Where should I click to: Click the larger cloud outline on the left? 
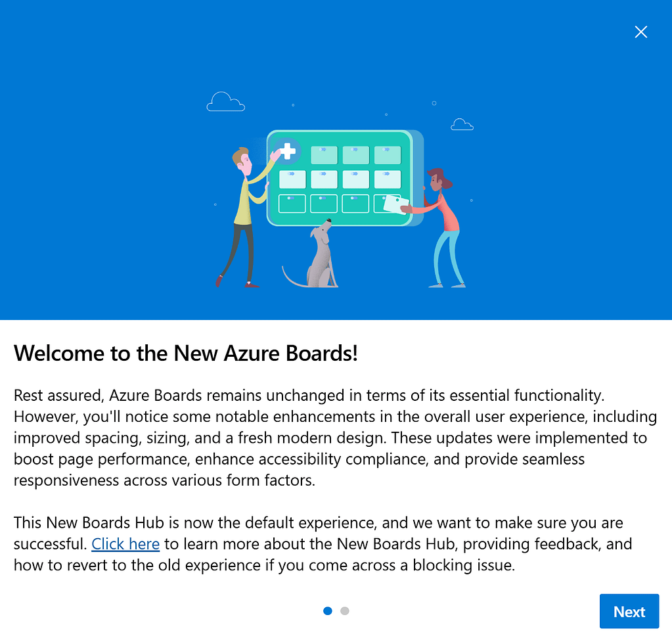click(225, 102)
